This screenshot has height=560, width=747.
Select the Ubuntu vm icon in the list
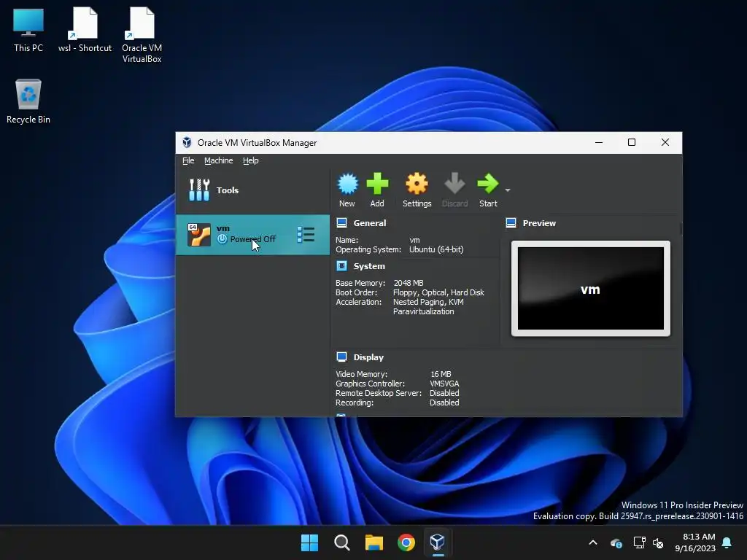[198, 235]
